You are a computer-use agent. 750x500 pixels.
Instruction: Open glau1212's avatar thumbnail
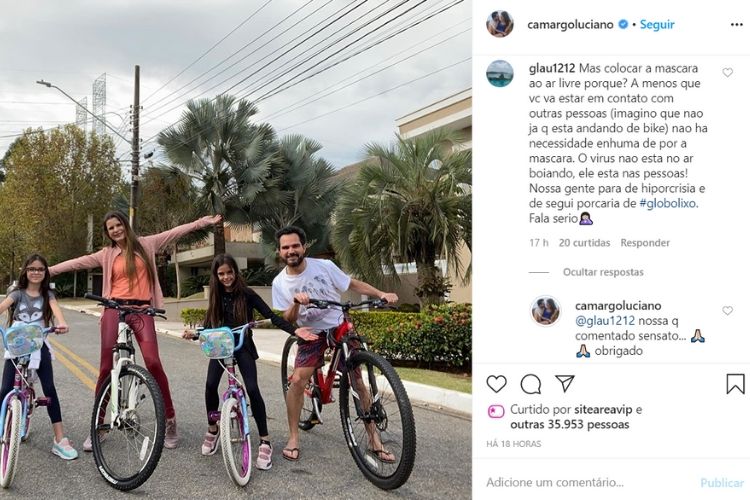pyautogui.click(x=500, y=73)
